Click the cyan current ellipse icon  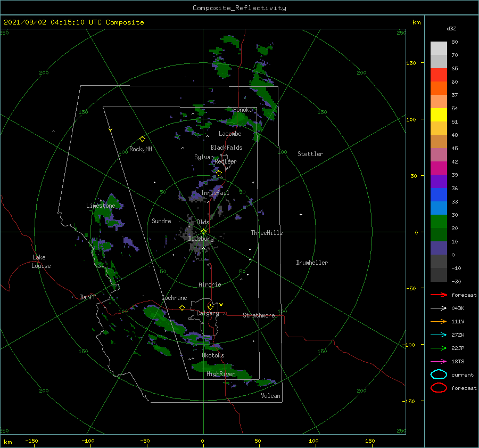439,374
